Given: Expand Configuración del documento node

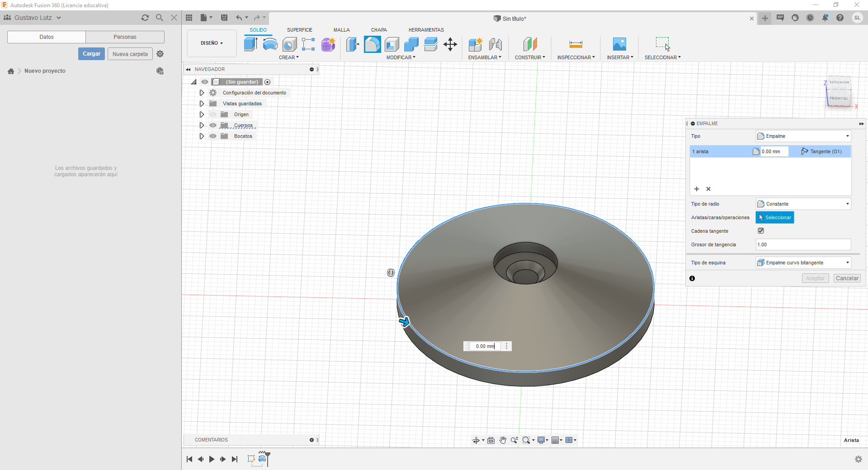Looking at the screenshot, I should pyautogui.click(x=202, y=93).
